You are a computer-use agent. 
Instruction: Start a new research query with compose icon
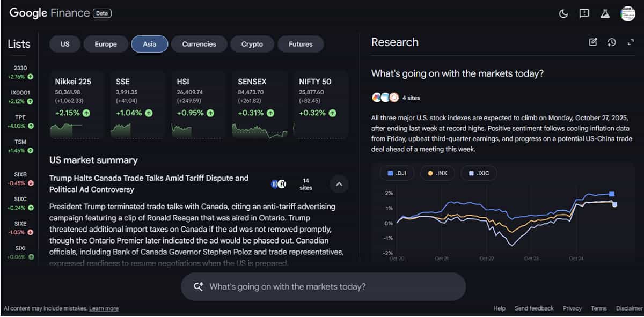[593, 42]
